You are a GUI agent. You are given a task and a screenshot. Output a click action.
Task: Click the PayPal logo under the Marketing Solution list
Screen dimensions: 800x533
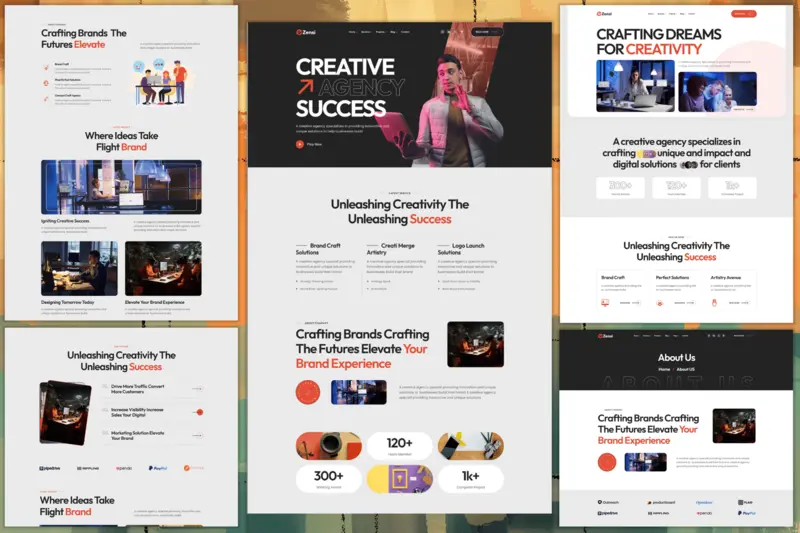[158, 468]
